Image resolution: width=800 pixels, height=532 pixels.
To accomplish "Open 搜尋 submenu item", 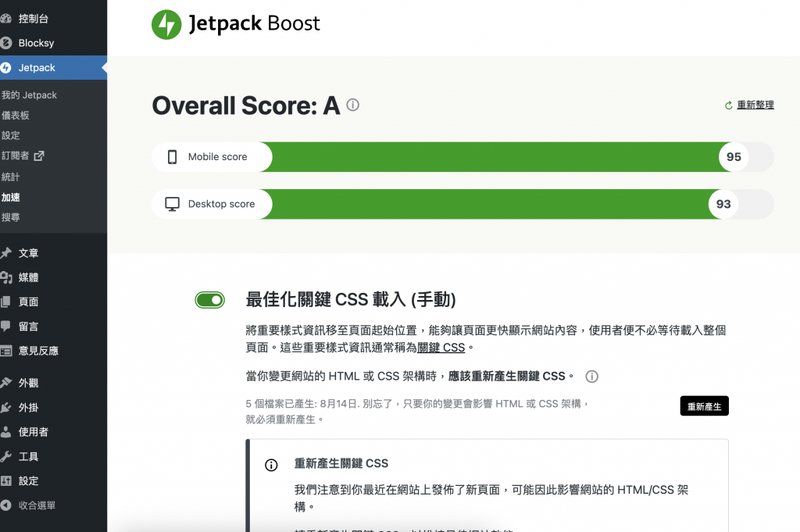I will (11, 217).
